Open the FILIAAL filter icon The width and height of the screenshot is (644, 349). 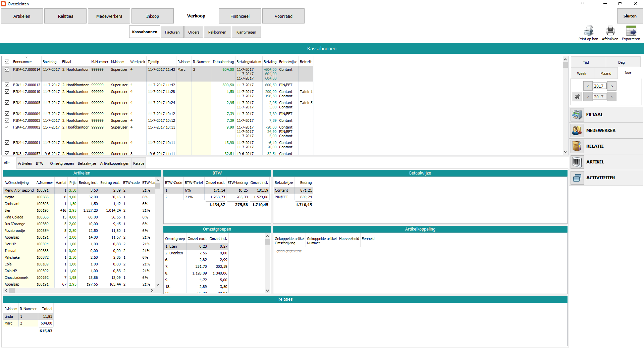click(x=577, y=115)
